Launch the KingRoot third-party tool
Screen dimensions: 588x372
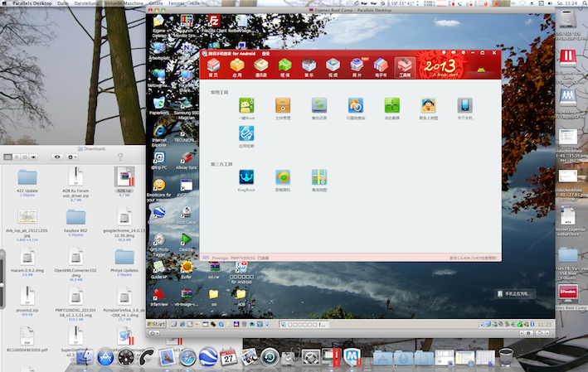[x=246, y=177]
